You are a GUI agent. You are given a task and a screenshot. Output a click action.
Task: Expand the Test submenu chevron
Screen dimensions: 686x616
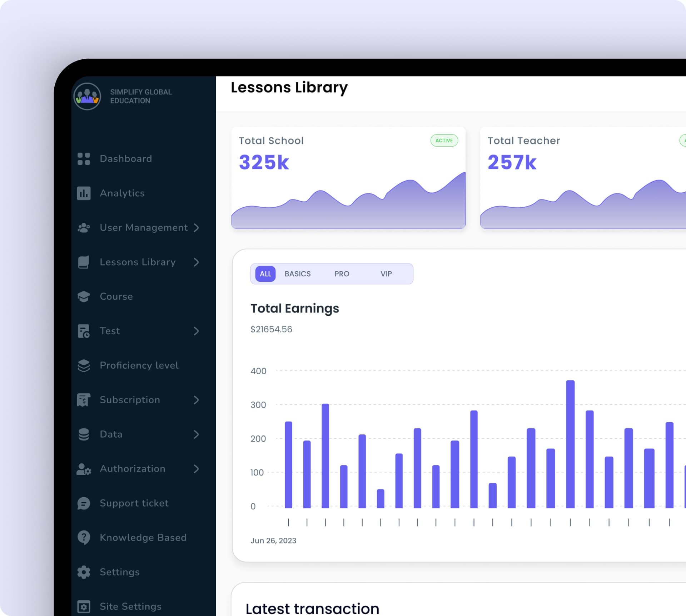pyautogui.click(x=196, y=331)
